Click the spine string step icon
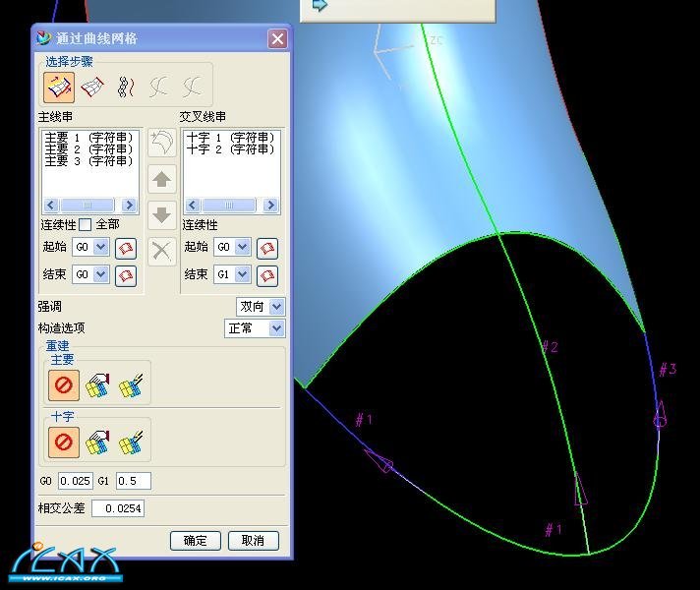This screenshot has width=700, height=590. coord(125,88)
